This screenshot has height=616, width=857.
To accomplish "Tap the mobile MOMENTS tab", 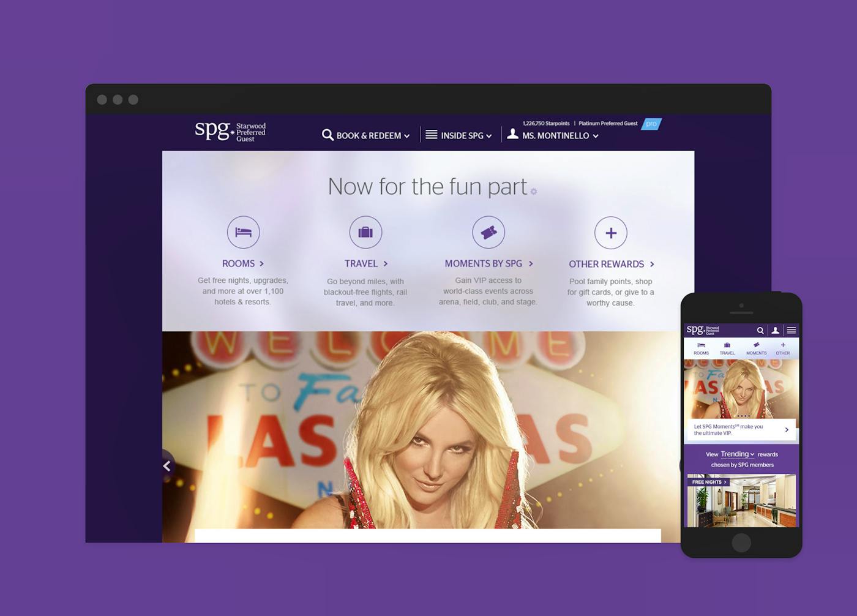I will (x=756, y=348).
